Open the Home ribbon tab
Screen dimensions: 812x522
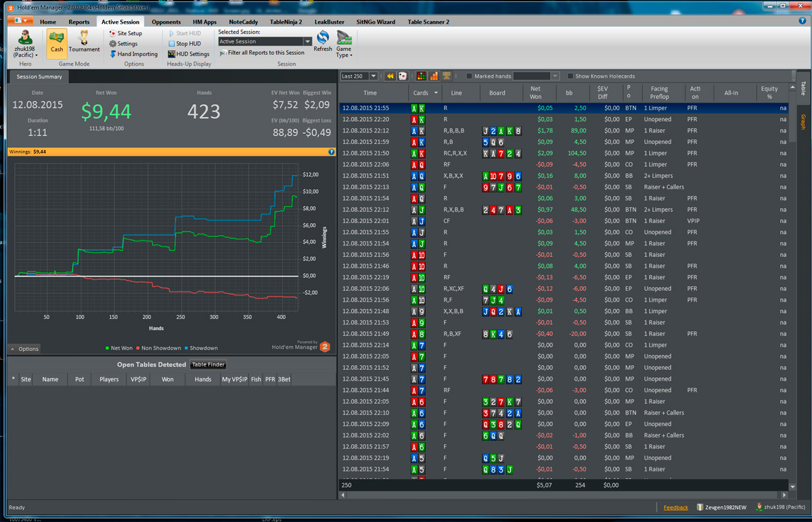[x=47, y=22]
